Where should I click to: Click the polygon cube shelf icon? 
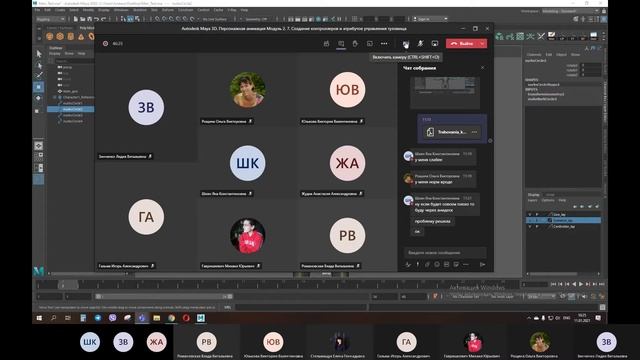pos(60,36)
